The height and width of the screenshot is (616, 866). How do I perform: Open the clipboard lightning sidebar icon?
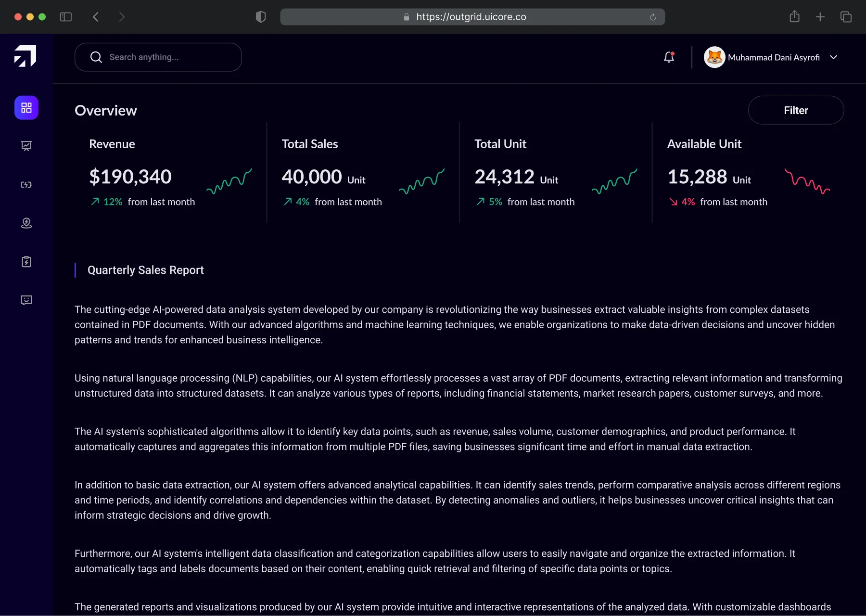26,262
